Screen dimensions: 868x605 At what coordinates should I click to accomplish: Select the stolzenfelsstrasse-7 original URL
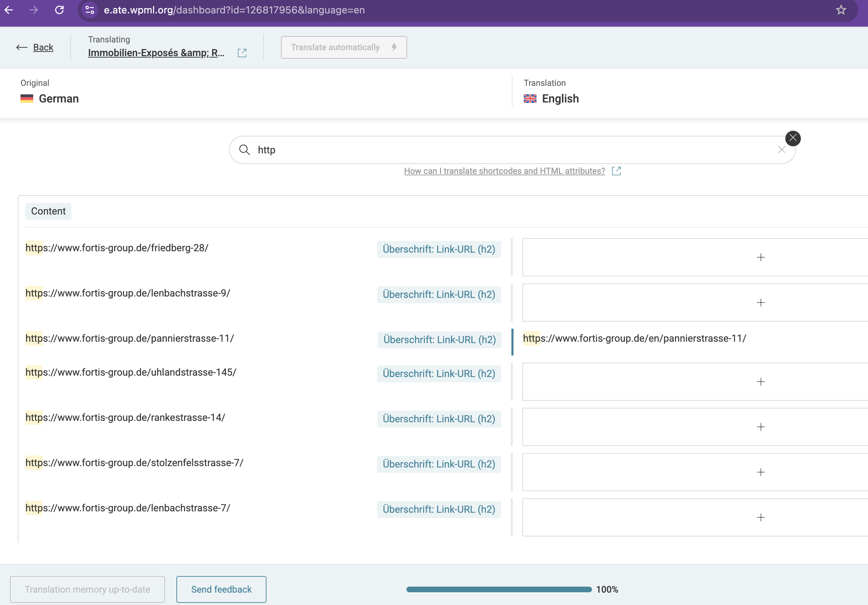tap(134, 463)
